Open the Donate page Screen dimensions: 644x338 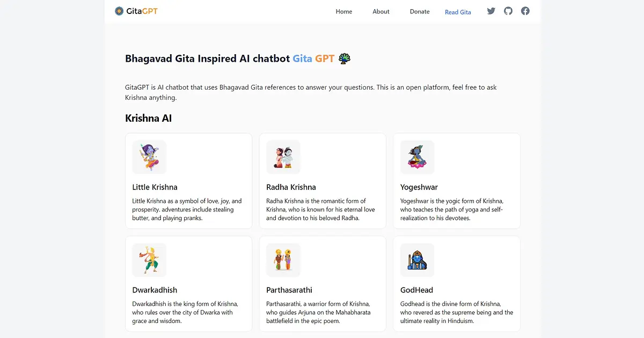point(420,12)
